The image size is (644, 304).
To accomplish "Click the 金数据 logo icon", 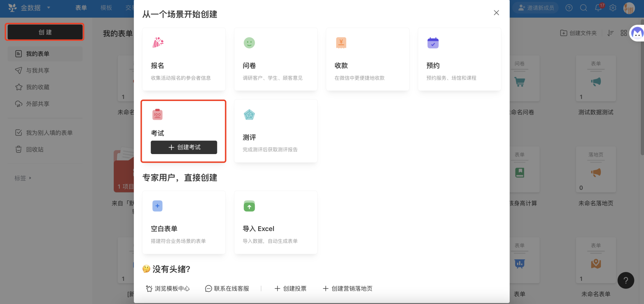I will coord(13,8).
